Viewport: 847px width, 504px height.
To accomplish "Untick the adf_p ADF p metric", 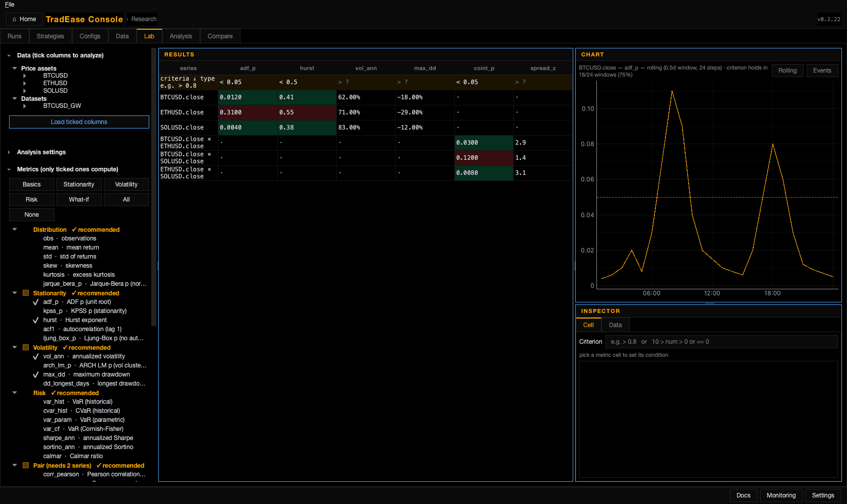I will click(x=36, y=302).
